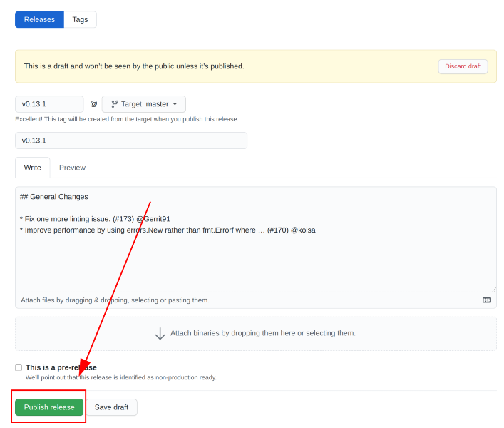Click the 'This is a pre-release' label

[x=61, y=367]
